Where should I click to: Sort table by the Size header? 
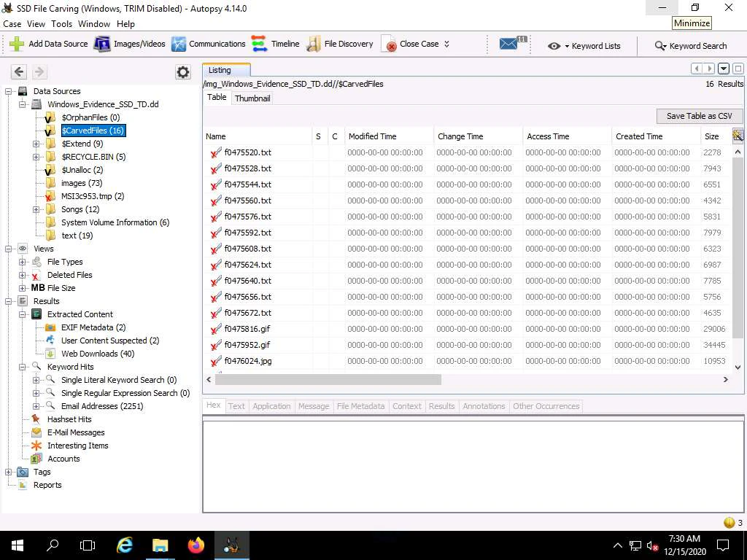pyautogui.click(x=716, y=136)
